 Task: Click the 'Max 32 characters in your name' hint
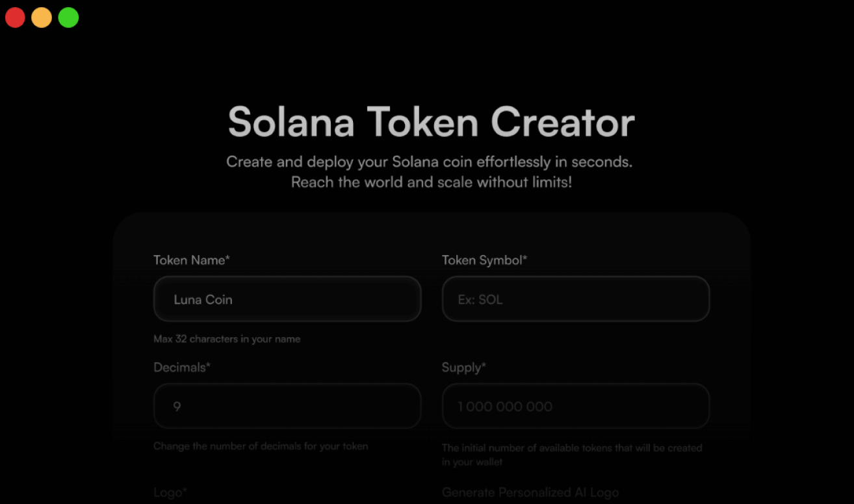point(227,339)
